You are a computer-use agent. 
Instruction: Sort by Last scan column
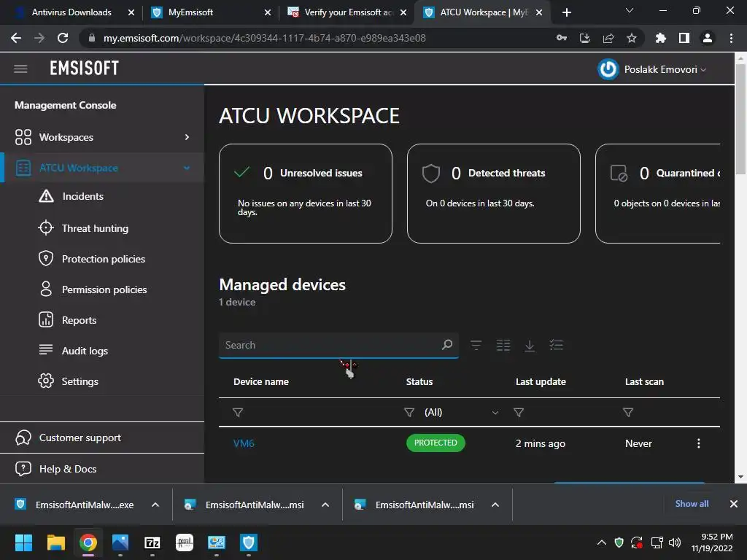[x=644, y=382]
